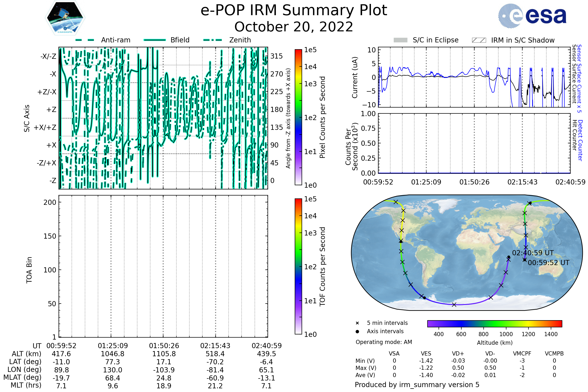This screenshot has width=588, height=392.
Task: Click the S/C in Eclipse gray legend patch
Action: (401, 40)
